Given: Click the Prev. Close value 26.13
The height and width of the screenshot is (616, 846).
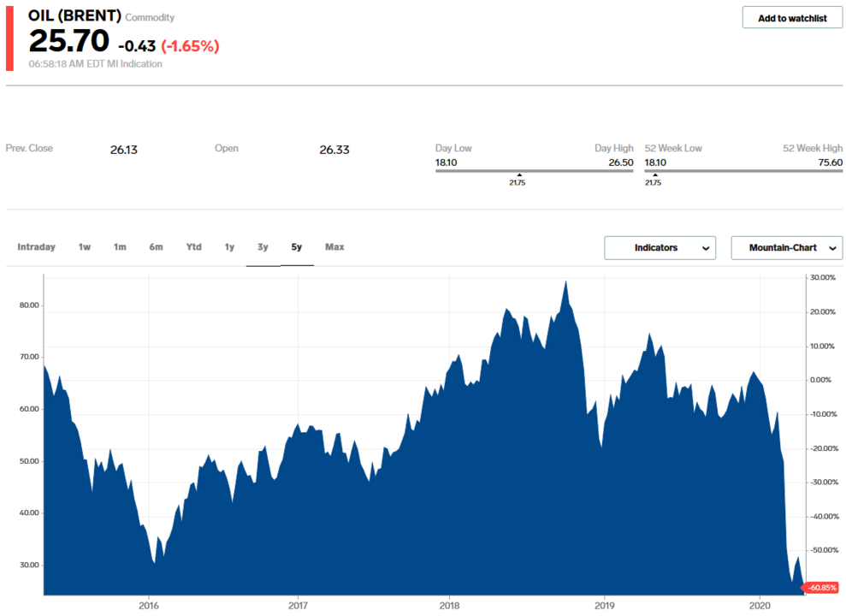Looking at the screenshot, I should 124,150.
